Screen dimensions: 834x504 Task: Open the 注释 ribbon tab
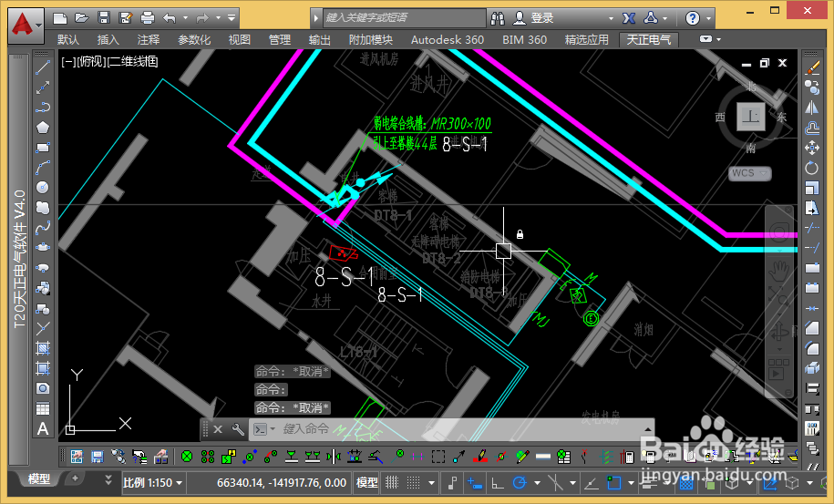click(149, 40)
